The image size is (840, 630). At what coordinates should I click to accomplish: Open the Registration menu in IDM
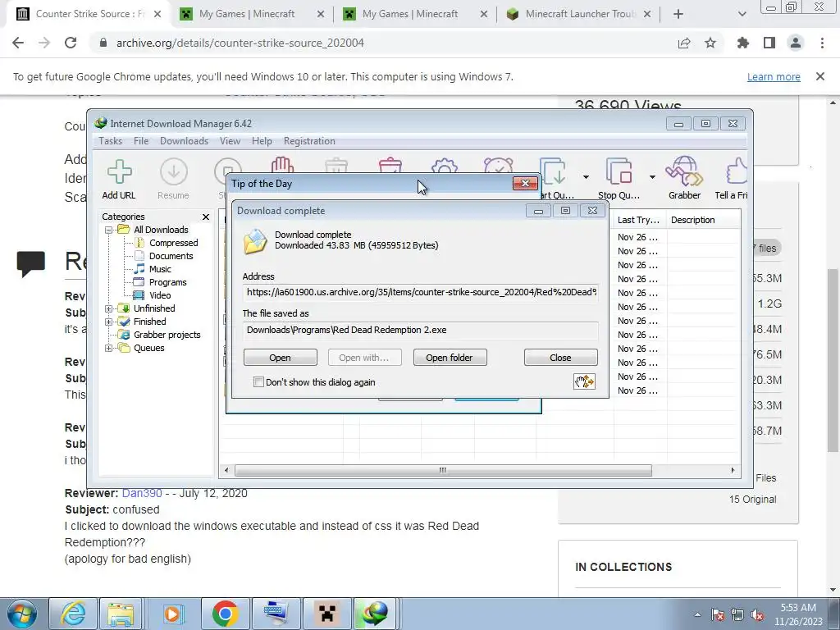(x=309, y=141)
